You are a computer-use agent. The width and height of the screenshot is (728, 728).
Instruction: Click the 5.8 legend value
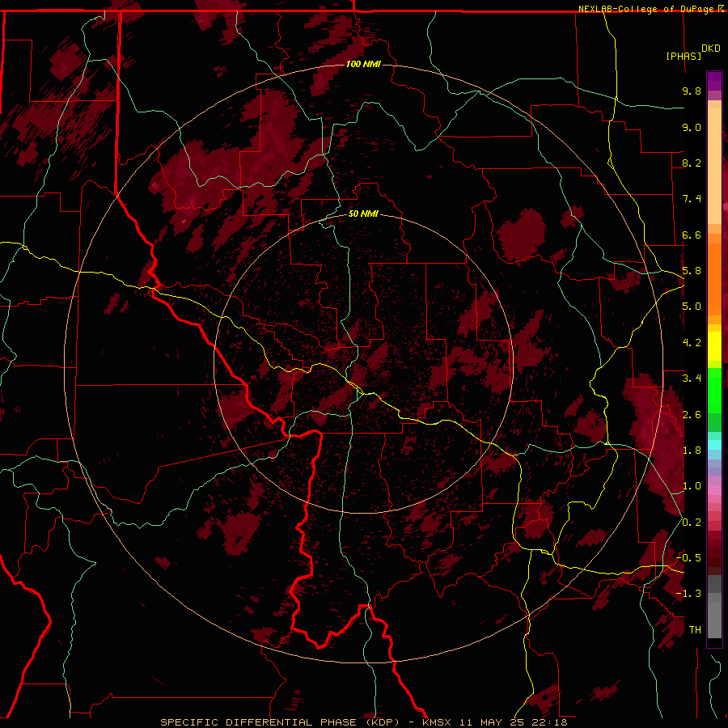coord(692,271)
